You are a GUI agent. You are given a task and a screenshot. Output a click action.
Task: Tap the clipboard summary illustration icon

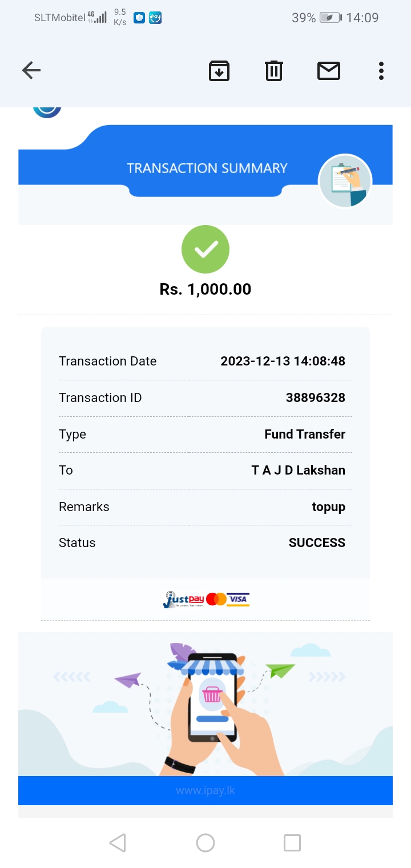[345, 180]
